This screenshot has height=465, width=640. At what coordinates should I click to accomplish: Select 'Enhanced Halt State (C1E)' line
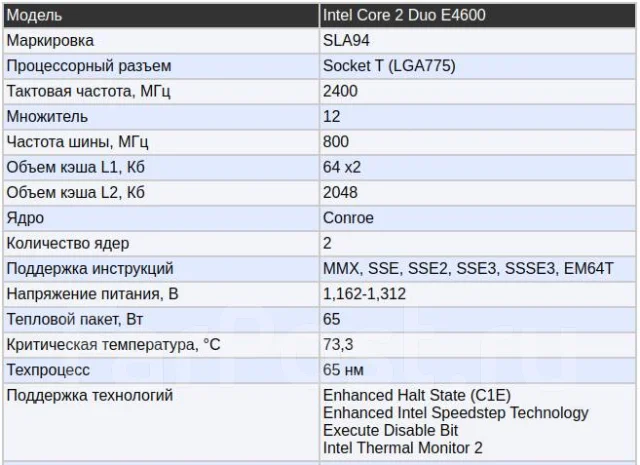(417, 396)
